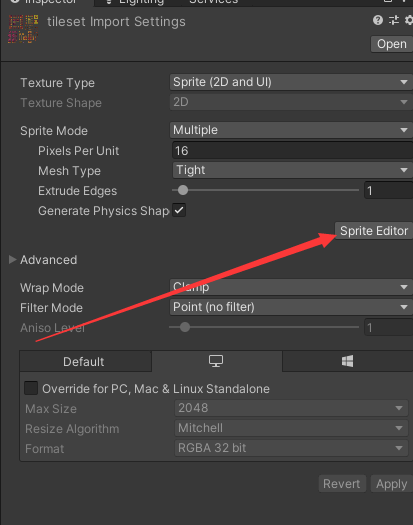
Task: Click the Filter Mode label
Action: click(51, 308)
